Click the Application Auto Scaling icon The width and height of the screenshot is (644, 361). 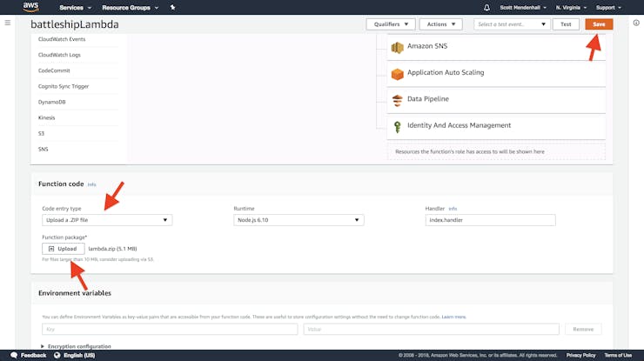tap(397, 74)
